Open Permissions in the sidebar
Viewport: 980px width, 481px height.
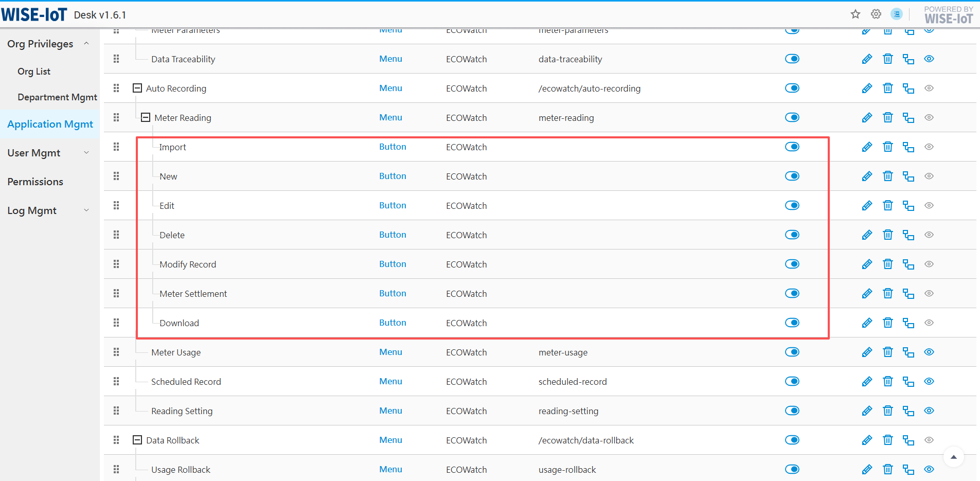pos(35,182)
